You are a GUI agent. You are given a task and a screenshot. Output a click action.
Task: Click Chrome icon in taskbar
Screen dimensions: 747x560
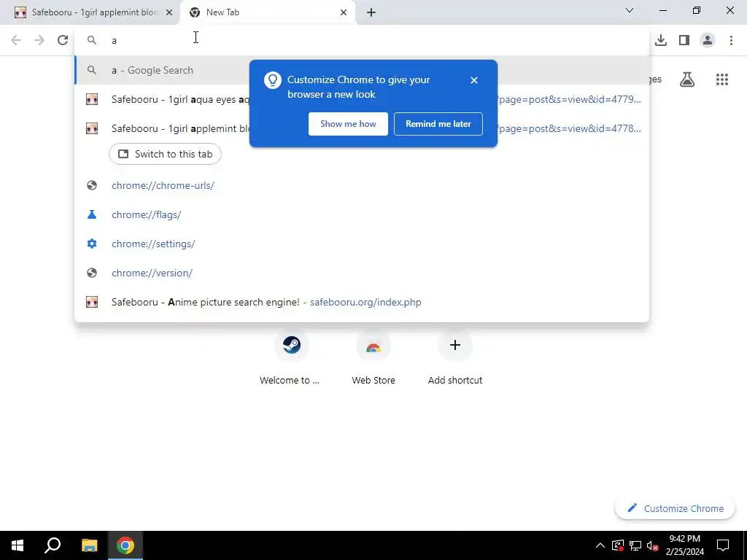[x=125, y=545]
